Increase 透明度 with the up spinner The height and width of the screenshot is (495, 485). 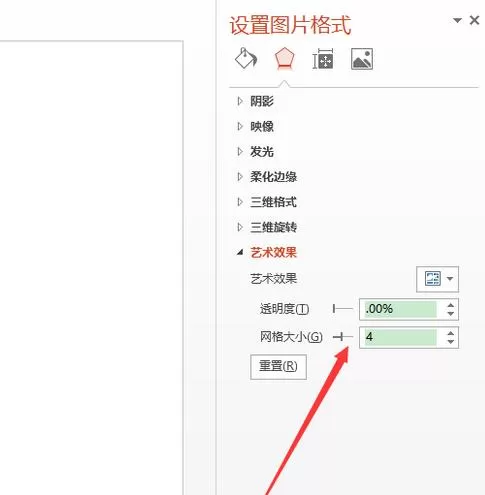tap(451, 305)
